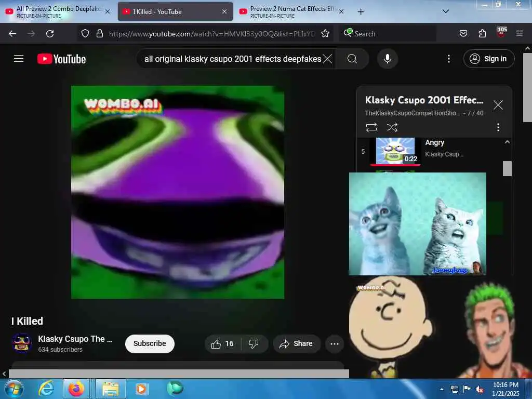Viewport: 532px width, 399px height.
Task: Close the All Preview 2 Combo Deepfakes tab
Action: tap(108, 11)
